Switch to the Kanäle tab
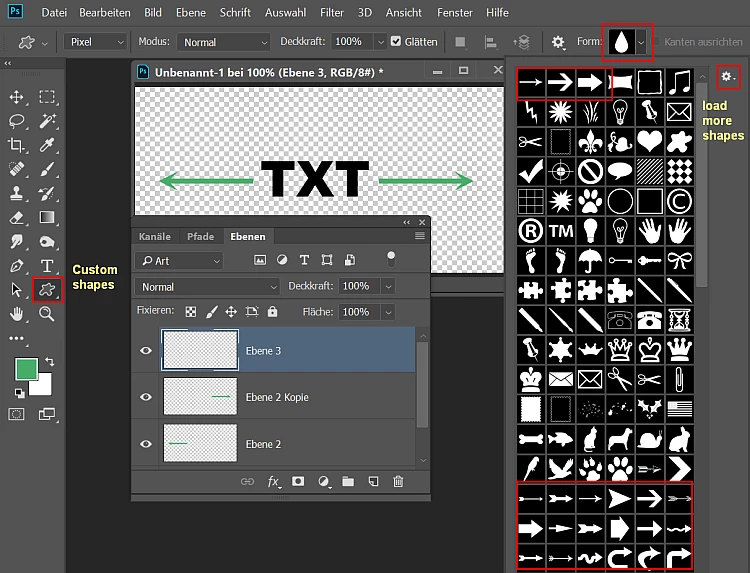 tap(154, 236)
